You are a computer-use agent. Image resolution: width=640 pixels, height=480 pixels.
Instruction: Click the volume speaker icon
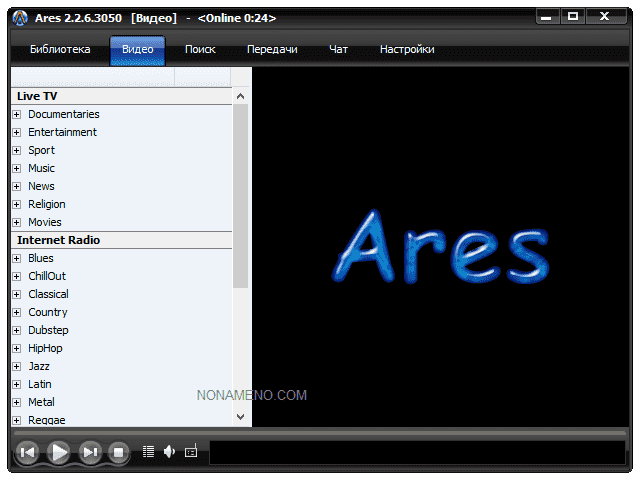(x=169, y=452)
